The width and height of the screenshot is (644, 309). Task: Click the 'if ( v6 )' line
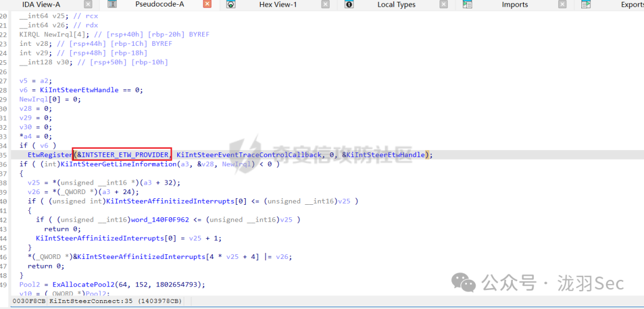[x=38, y=145]
